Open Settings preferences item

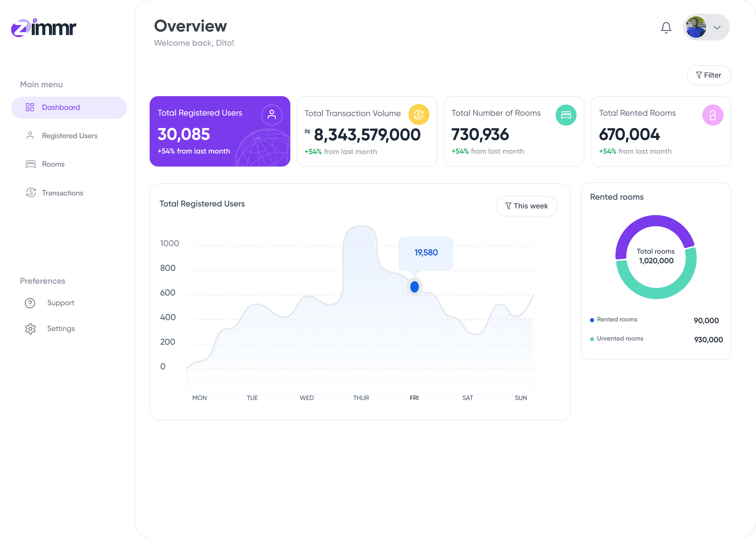point(61,329)
